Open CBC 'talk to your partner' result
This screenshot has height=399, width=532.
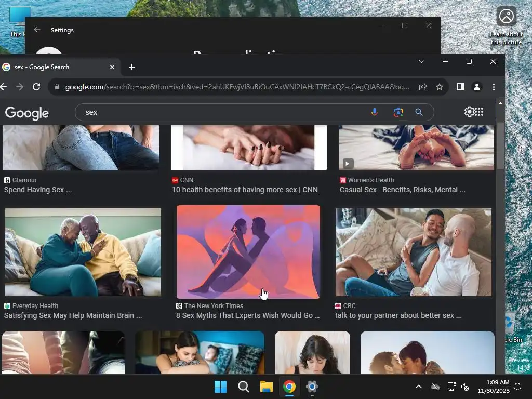coord(398,315)
